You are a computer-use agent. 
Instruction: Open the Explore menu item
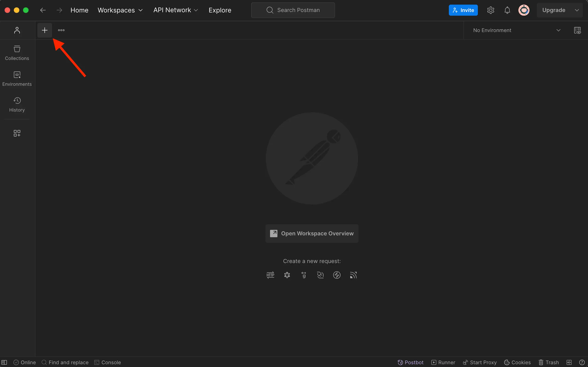[x=220, y=10]
